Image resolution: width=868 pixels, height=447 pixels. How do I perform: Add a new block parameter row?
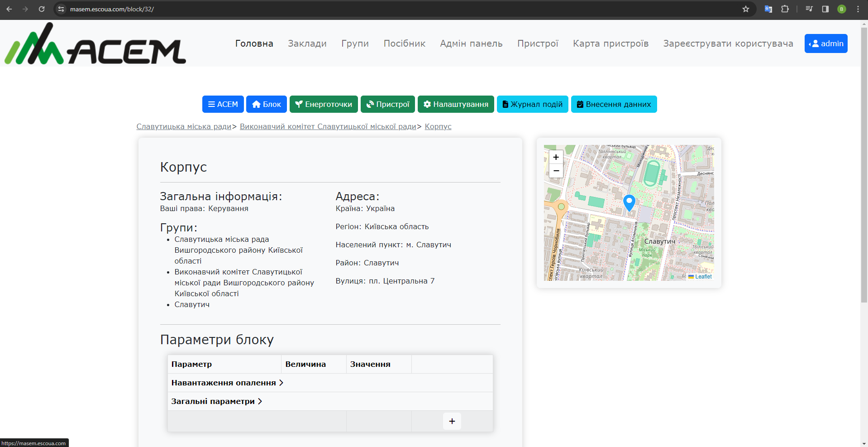452,421
